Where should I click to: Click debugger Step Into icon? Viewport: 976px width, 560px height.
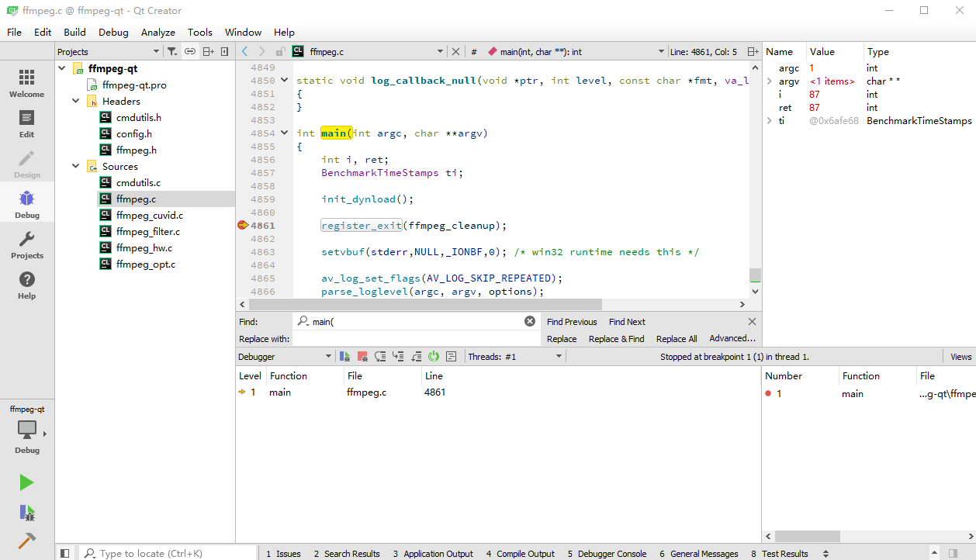pyautogui.click(x=398, y=357)
